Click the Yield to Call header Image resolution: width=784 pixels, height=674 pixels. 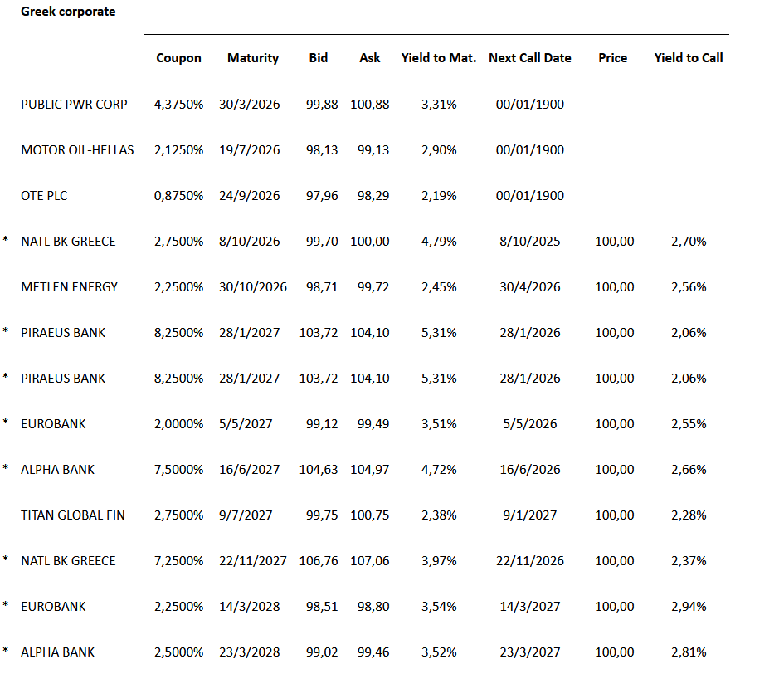689,58
